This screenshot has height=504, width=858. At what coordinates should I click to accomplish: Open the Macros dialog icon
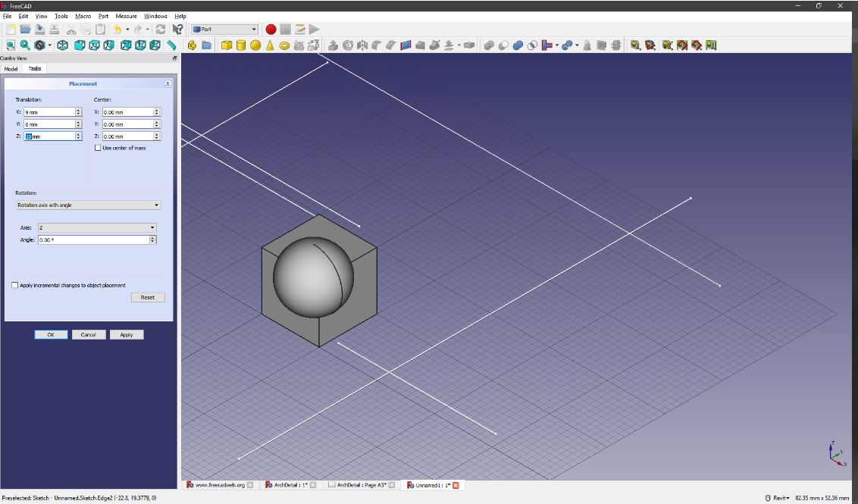tap(300, 30)
